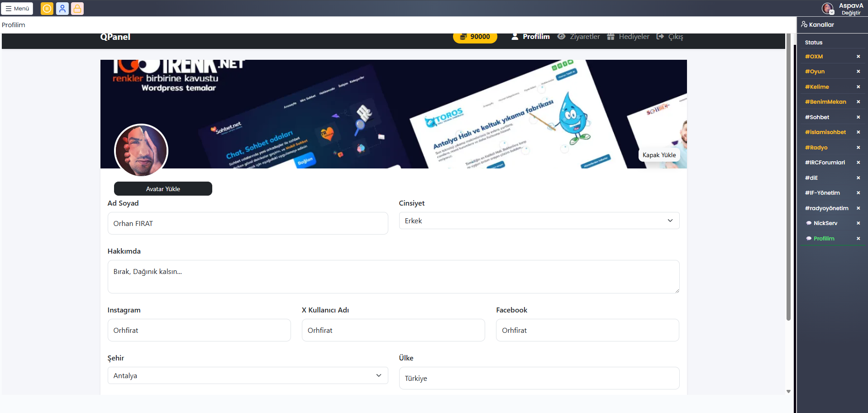Click the 90000 coins badge

tap(475, 37)
